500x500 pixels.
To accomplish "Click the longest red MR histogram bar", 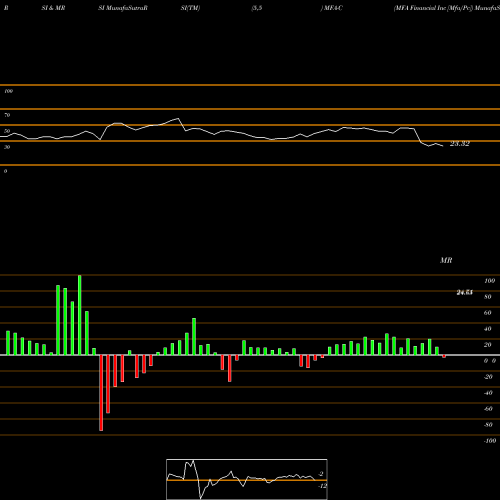I will (x=101, y=393).
